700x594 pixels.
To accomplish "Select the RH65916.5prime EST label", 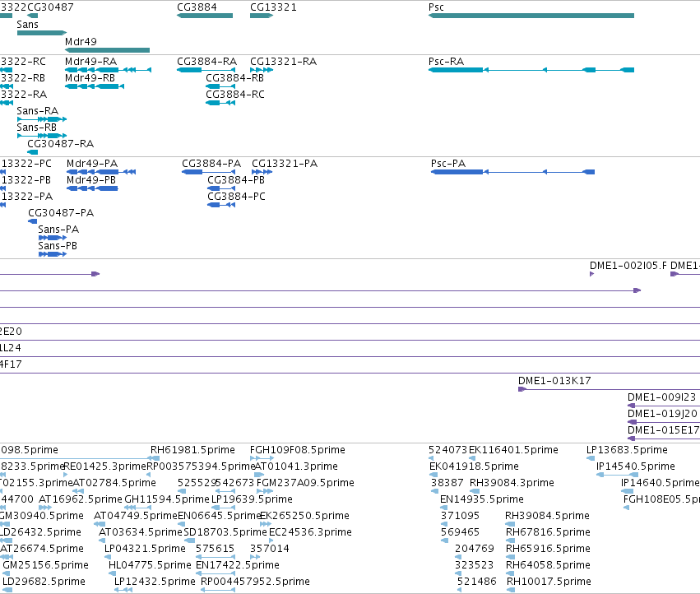I will click(548, 549).
